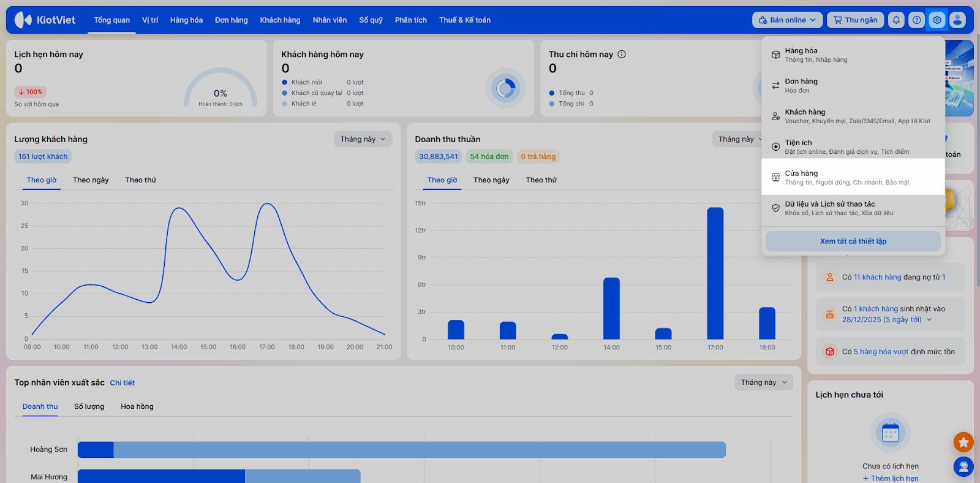980x483 pixels.
Task: Click the 18:00 revenue bar
Action: 767,323
